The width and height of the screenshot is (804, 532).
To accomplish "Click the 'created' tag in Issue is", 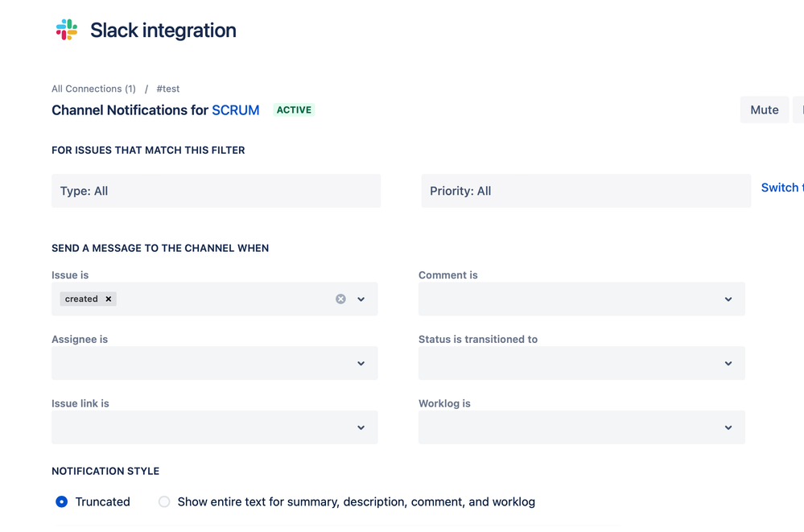I will tap(81, 299).
